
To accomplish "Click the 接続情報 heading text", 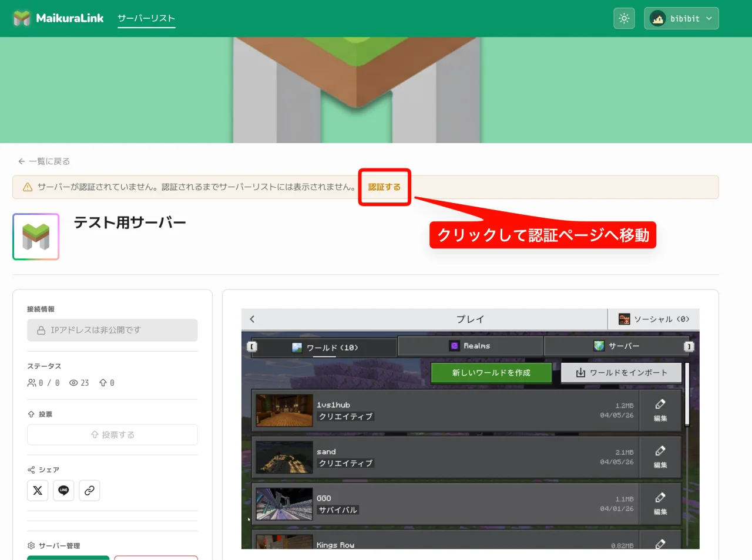I will [41, 309].
